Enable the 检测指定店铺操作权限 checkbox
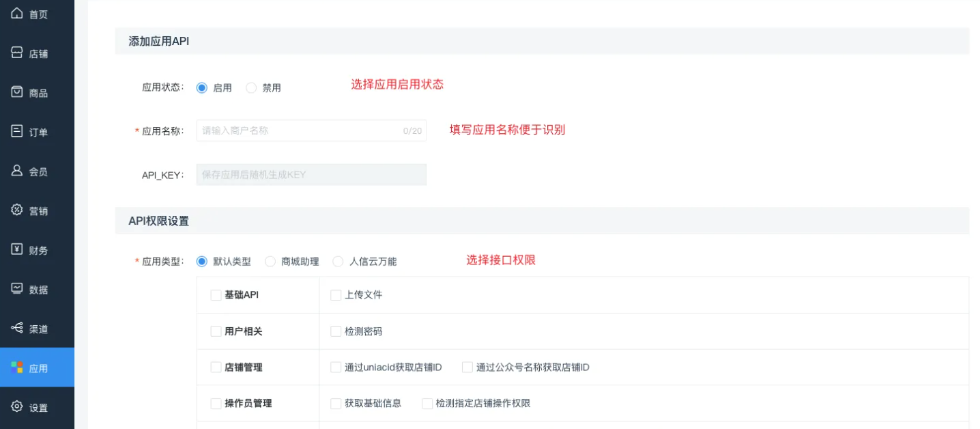This screenshot has height=429, width=980. [x=427, y=403]
